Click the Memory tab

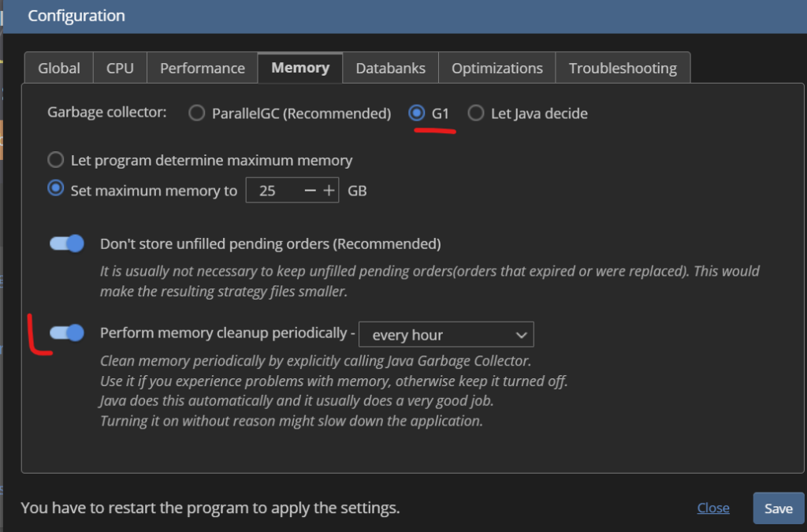[300, 69]
